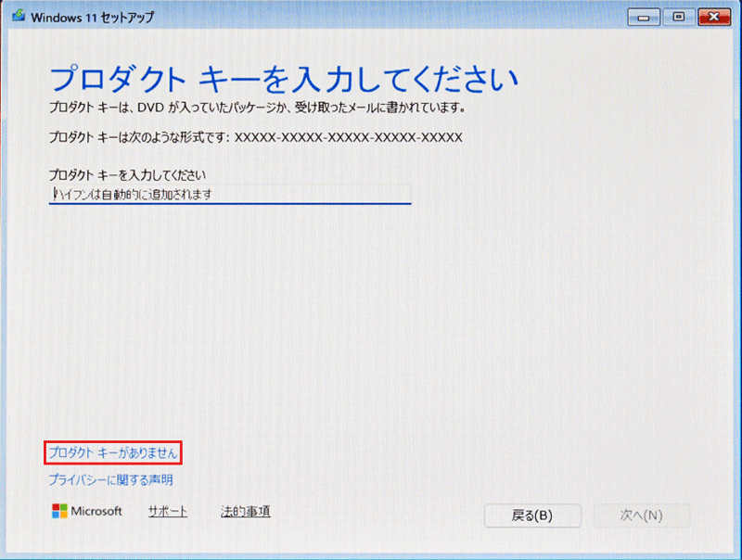Click the '次へ(N)' button

pyautogui.click(x=642, y=515)
